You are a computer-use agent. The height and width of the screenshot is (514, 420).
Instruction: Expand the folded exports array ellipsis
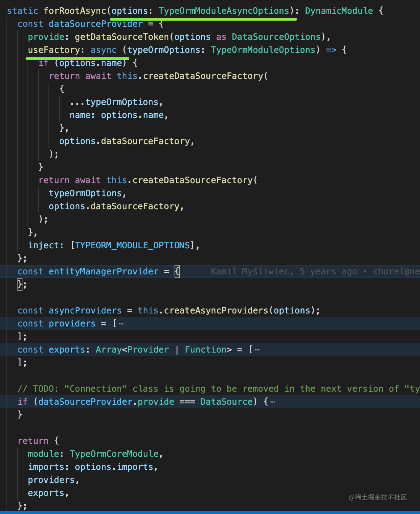pyautogui.click(x=257, y=350)
